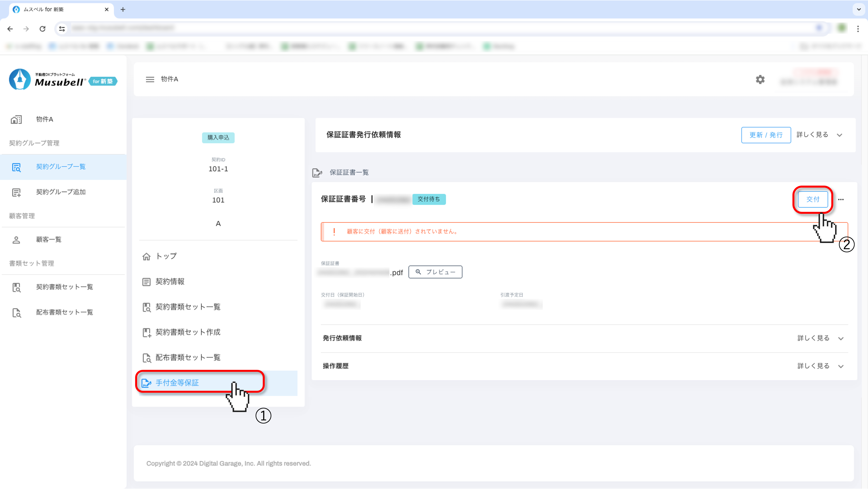This screenshot has height=489, width=868.
Task: Click the プレビュー button for the PDF
Action: (435, 272)
